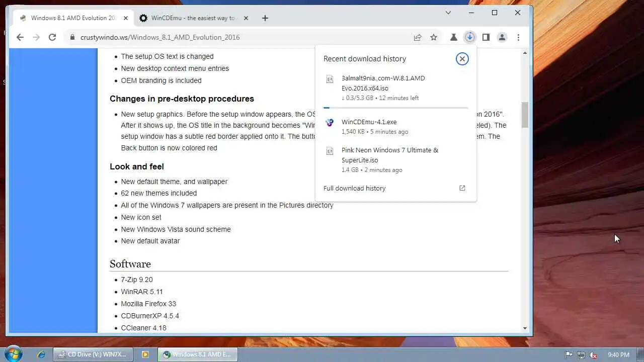
Task: Switch to the WinCDEmu tab
Action: click(x=194, y=18)
